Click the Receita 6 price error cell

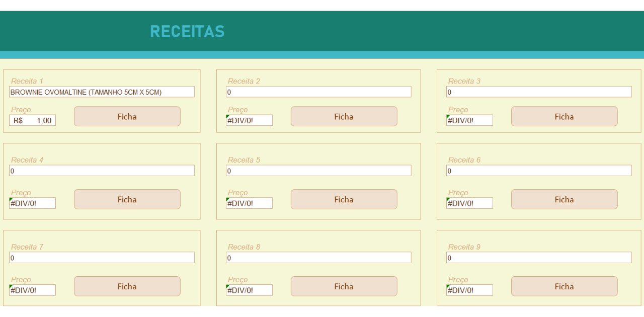point(469,203)
